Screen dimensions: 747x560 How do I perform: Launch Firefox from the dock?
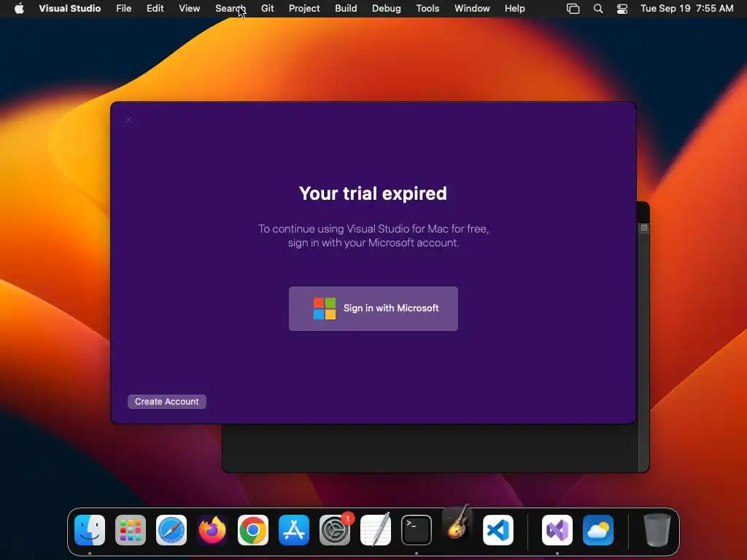click(212, 530)
